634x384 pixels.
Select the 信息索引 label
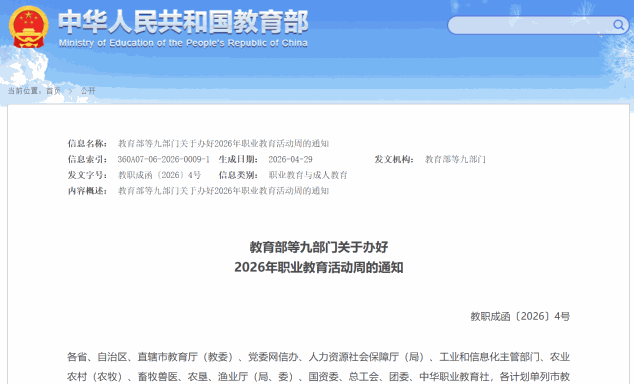pos(87,159)
